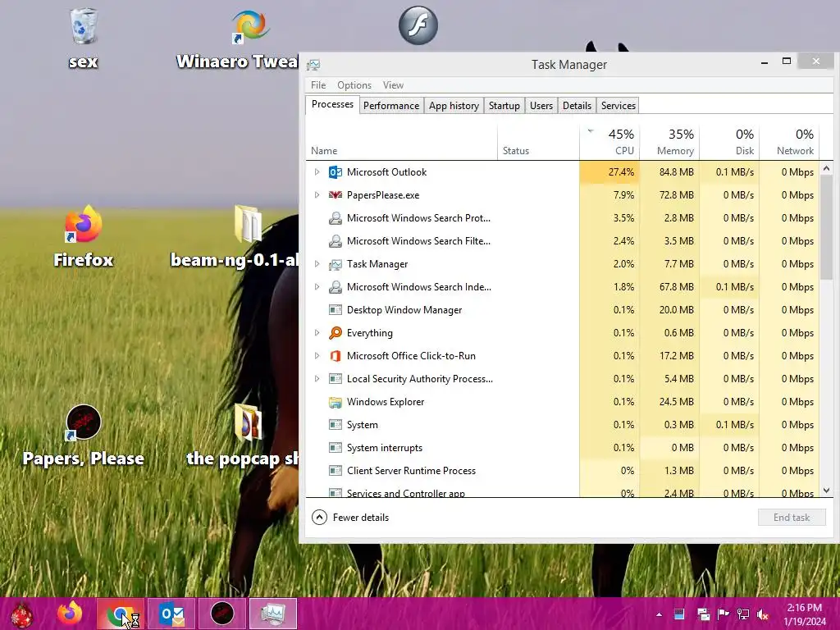The image size is (840, 630).
Task: Sort processes by Memory column
Action: click(669, 142)
